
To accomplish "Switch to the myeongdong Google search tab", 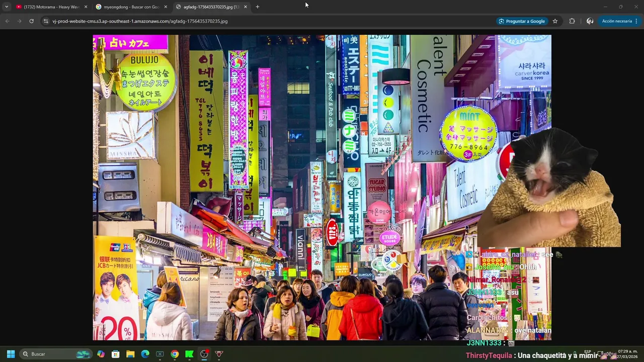I will click(131, 7).
